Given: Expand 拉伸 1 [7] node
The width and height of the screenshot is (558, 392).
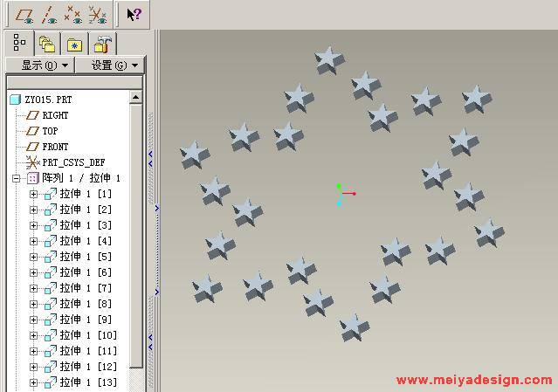Looking at the screenshot, I should point(33,288).
